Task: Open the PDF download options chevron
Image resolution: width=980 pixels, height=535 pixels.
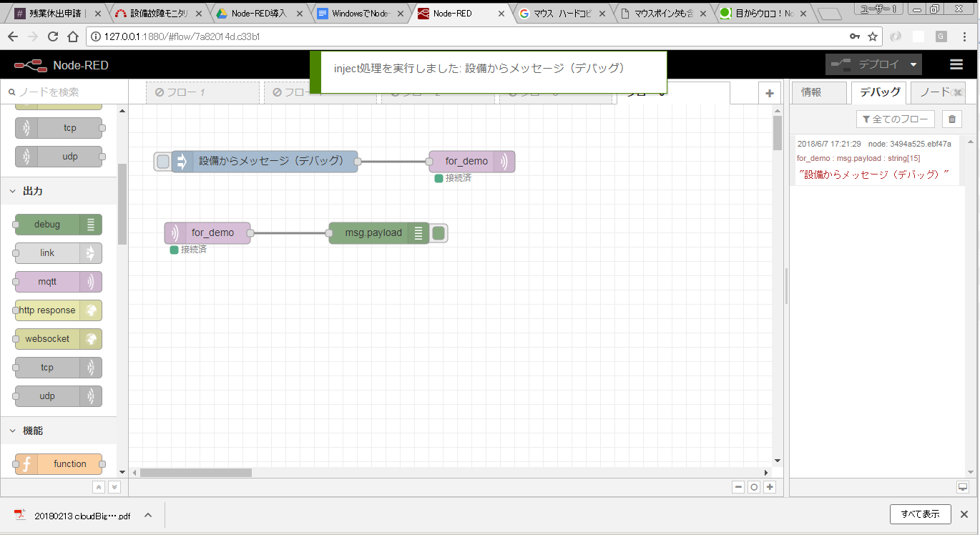Action: [x=148, y=515]
